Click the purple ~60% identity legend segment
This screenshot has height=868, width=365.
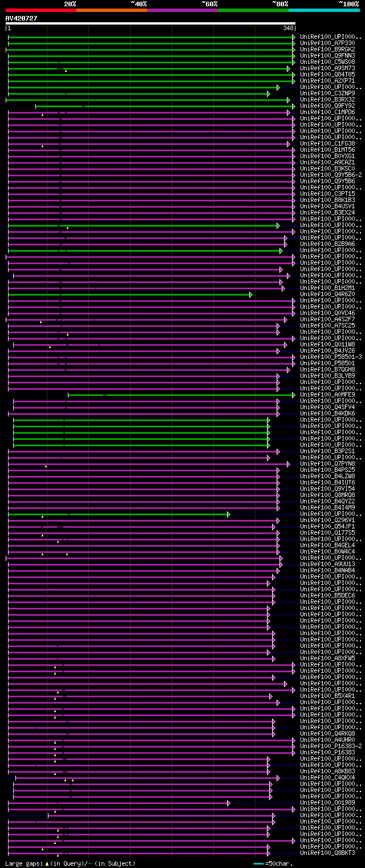182,10
